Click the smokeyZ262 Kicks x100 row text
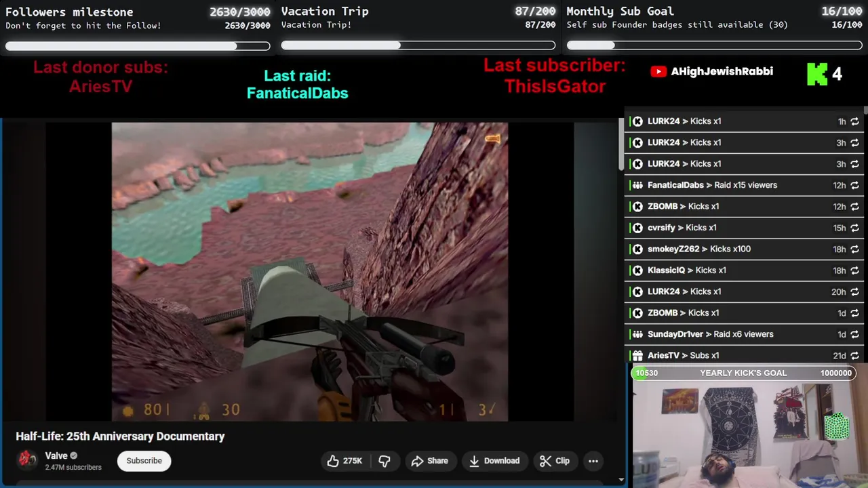Image resolution: width=868 pixels, height=488 pixels. point(699,249)
